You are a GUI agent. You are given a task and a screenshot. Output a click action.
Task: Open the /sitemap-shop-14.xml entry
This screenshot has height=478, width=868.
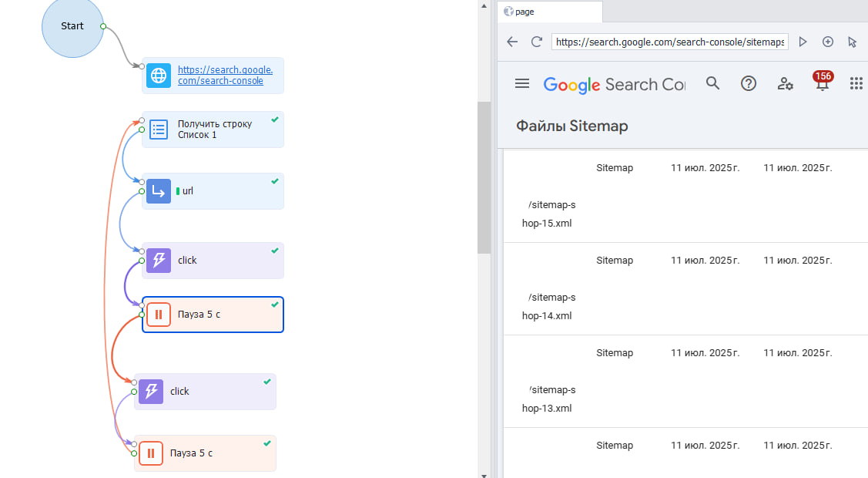point(548,306)
